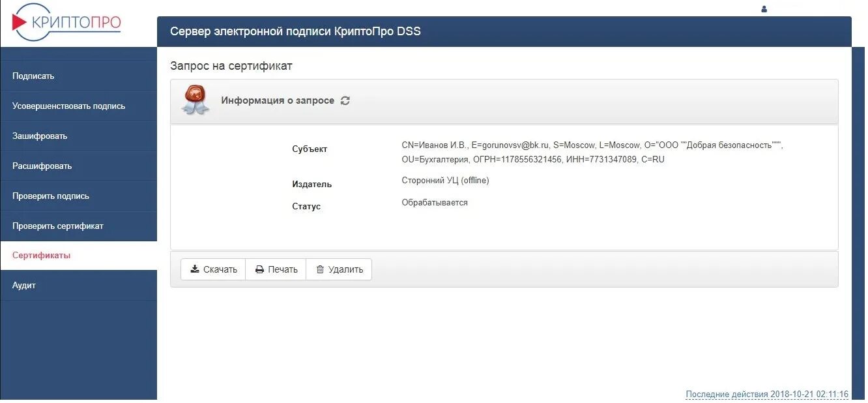Open the Последние действия link
Image resolution: width=868 pixels, height=403 pixels.
tap(767, 395)
